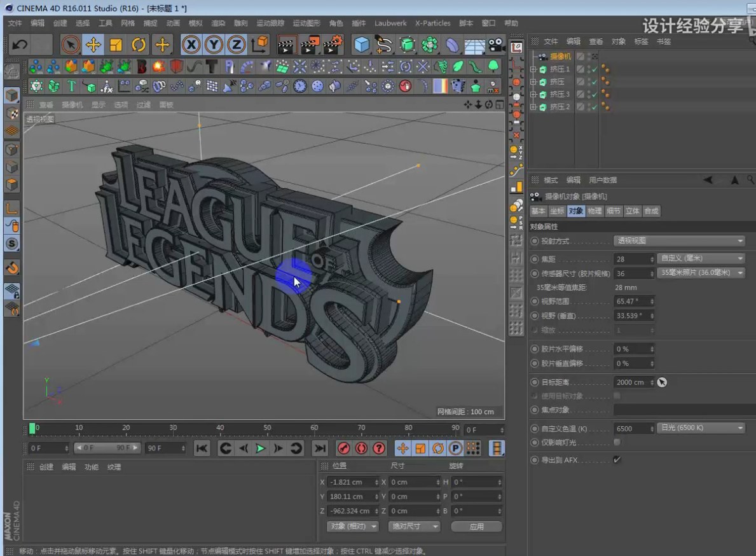Activate the Move tool in top toolbar
This screenshot has width=756, height=556.
point(93,45)
